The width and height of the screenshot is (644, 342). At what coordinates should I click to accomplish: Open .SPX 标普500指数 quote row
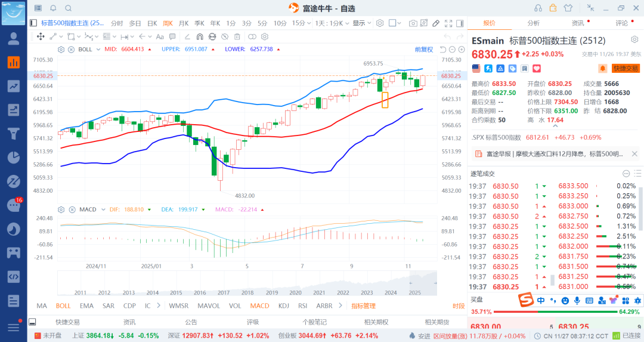536,137
